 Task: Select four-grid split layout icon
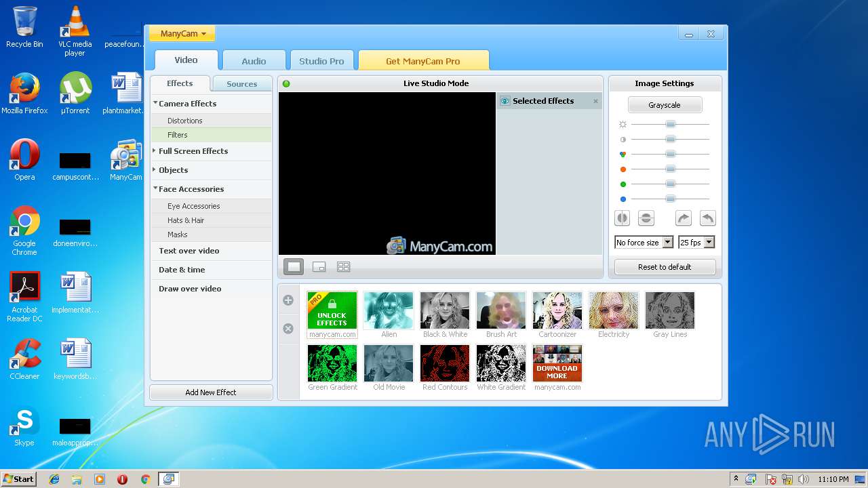coord(344,267)
